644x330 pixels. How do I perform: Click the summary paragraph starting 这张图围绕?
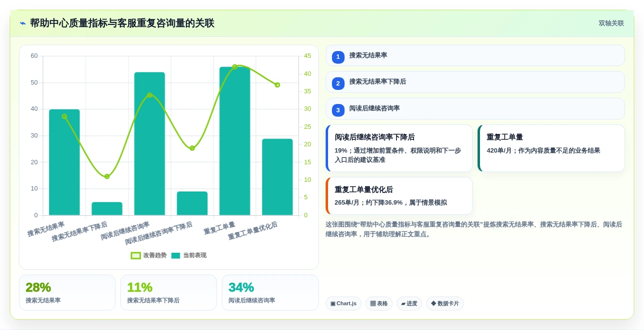(x=474, y=229)
